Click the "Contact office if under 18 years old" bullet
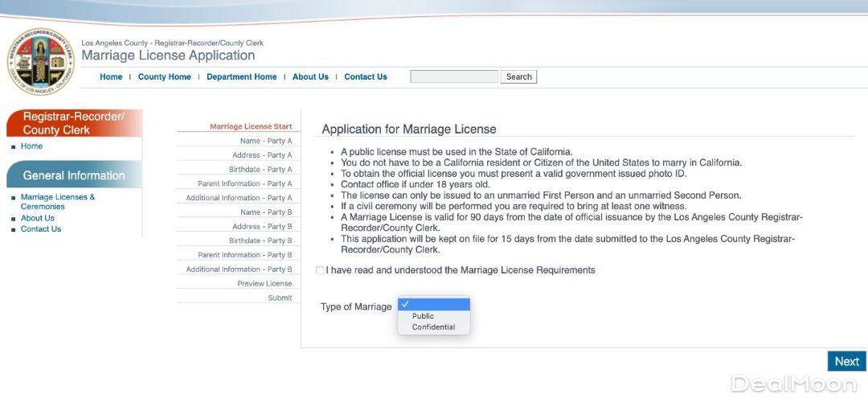The image size is (868, 403). pos(416,184)
